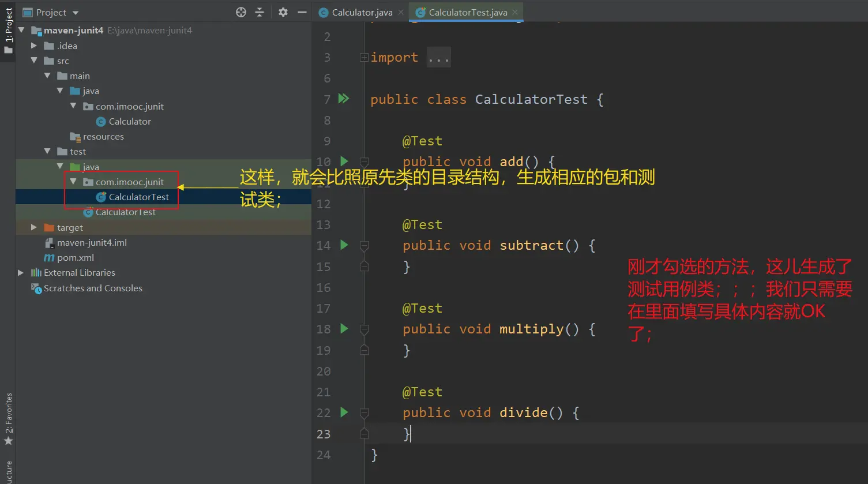Click the import keyword on line 3

click(x=394, y=57)
